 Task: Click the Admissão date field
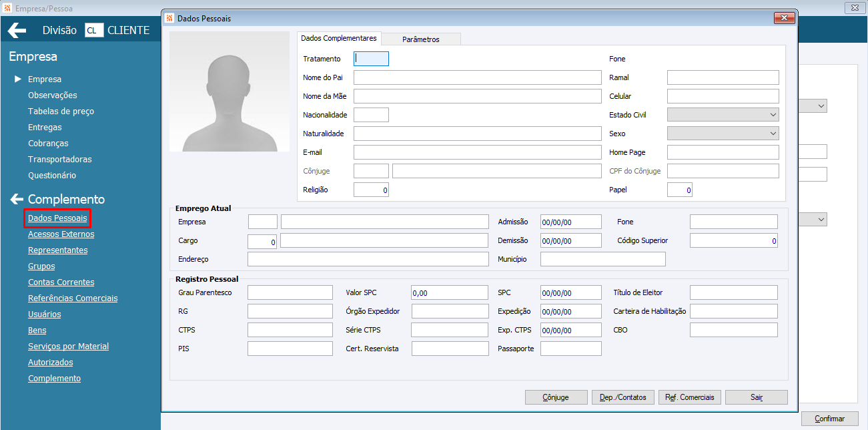pos(571,222)
